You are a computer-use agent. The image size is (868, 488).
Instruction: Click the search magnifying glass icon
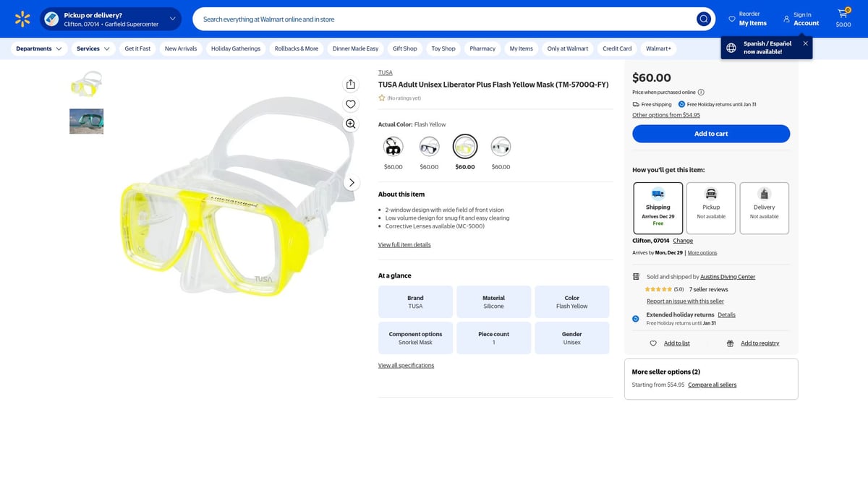703,19
